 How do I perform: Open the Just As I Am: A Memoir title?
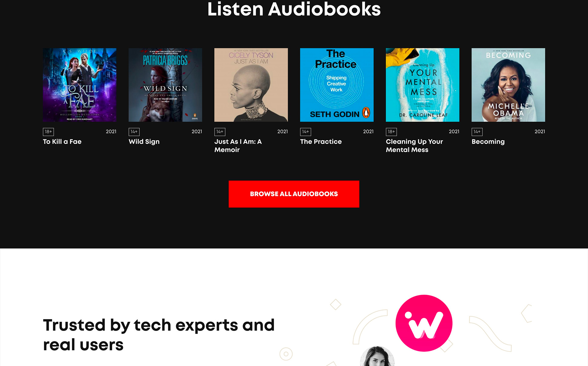[x=238, y=145]
